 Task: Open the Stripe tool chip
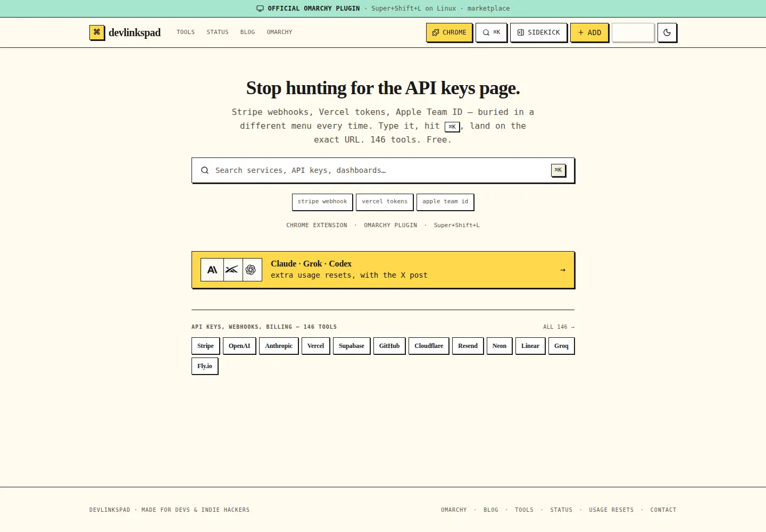click(x=205, y=346)
